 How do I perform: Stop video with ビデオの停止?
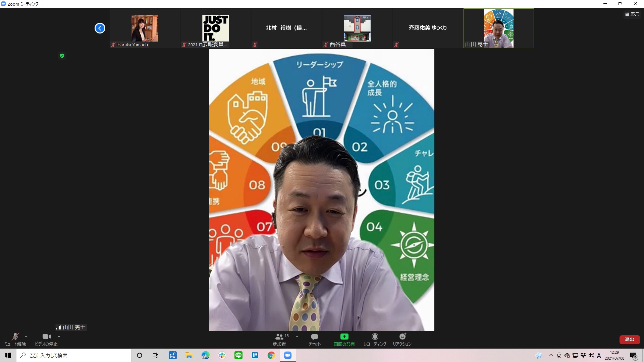[x=46, y=339]
